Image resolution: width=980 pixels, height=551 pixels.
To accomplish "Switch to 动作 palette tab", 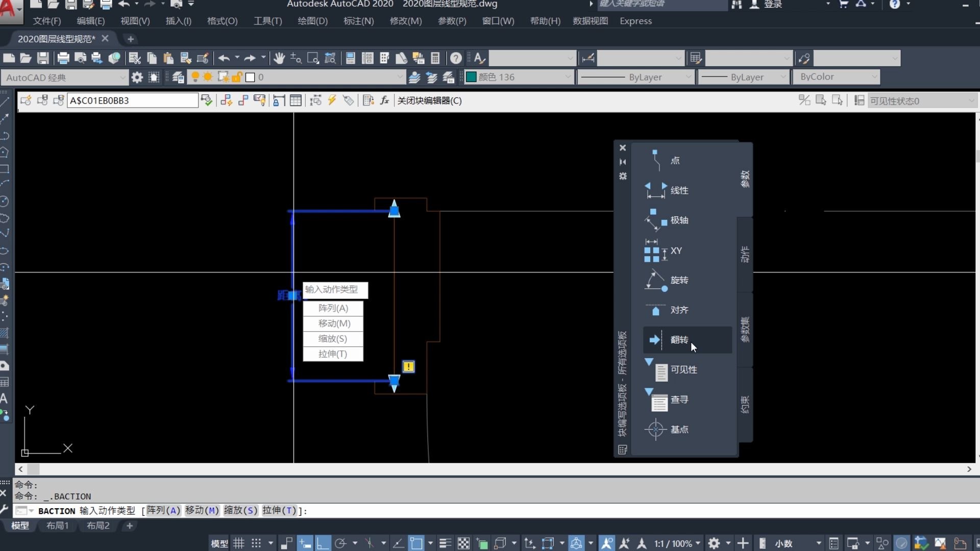I will tap(745, 254).
